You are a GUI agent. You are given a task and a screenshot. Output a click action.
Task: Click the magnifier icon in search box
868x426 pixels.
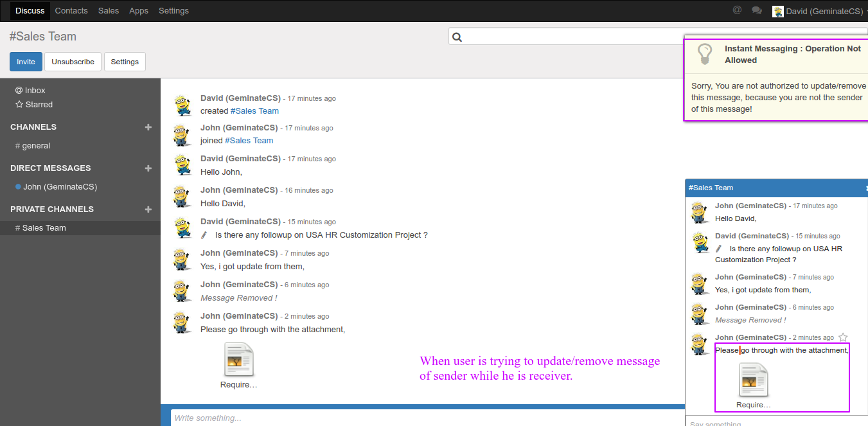(x=457, y=37)
